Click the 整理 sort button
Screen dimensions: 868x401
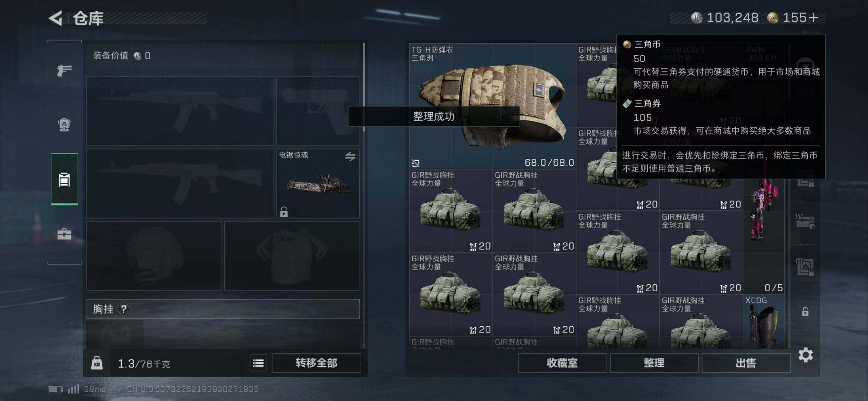pos(654,363)
